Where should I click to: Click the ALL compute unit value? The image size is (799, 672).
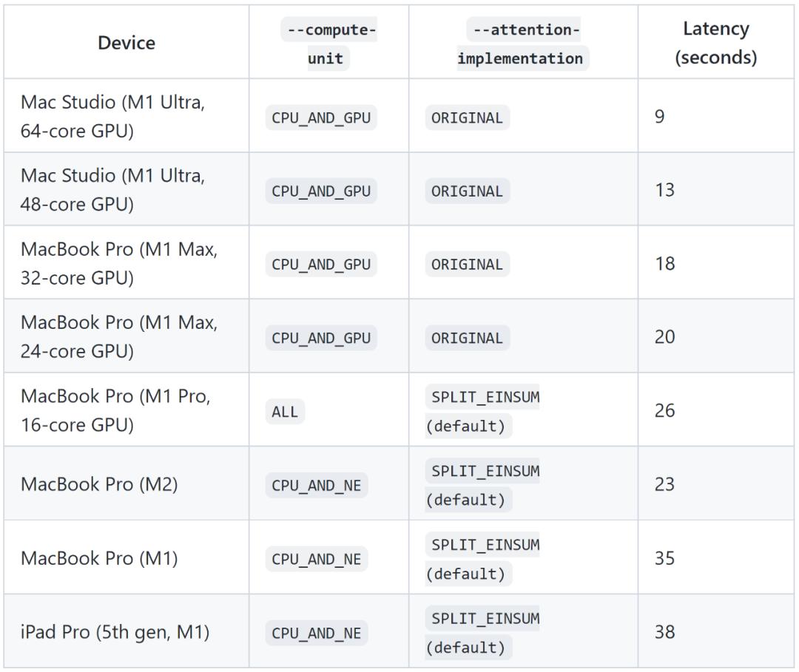pyautogui.click(x=285, y=412)
